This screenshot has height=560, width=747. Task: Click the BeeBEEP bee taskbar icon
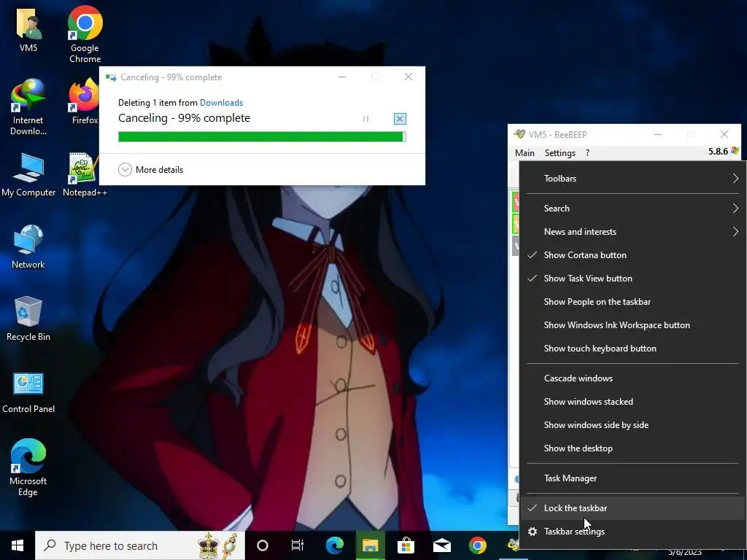(x=513, y=545)
